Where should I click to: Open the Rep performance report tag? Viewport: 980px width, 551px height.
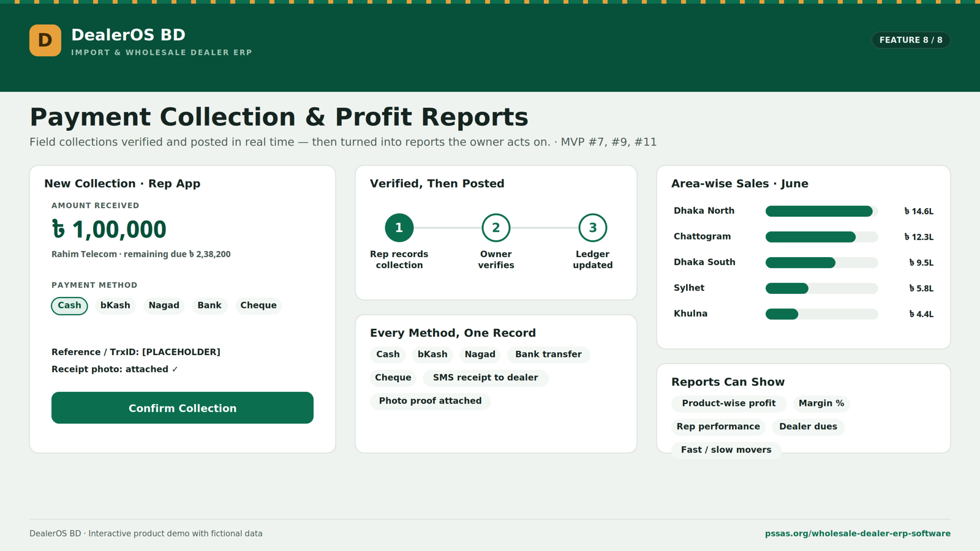(x=718, y=427)
